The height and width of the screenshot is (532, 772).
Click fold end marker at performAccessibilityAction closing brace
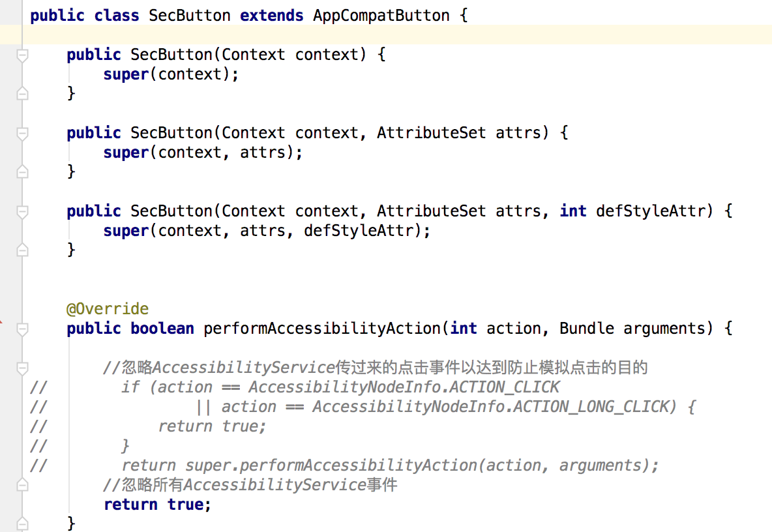[x=22, y=524]
